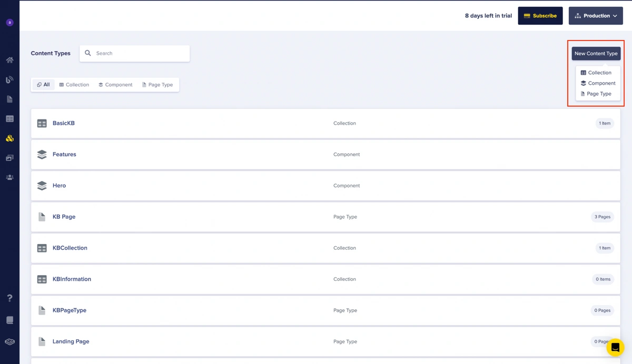Open the KB Page content type
632x364 pixels.
coord(64,217)
